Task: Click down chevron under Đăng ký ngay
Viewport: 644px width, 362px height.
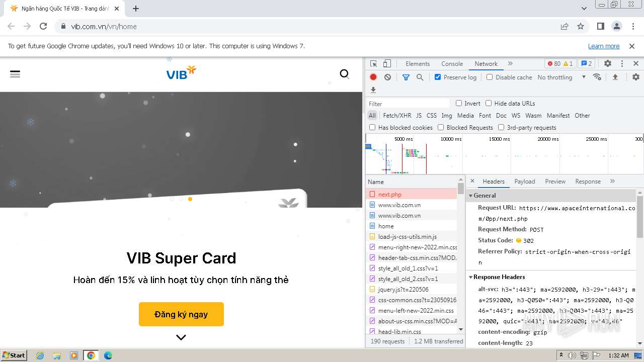Action: click(x=181, y=337)
